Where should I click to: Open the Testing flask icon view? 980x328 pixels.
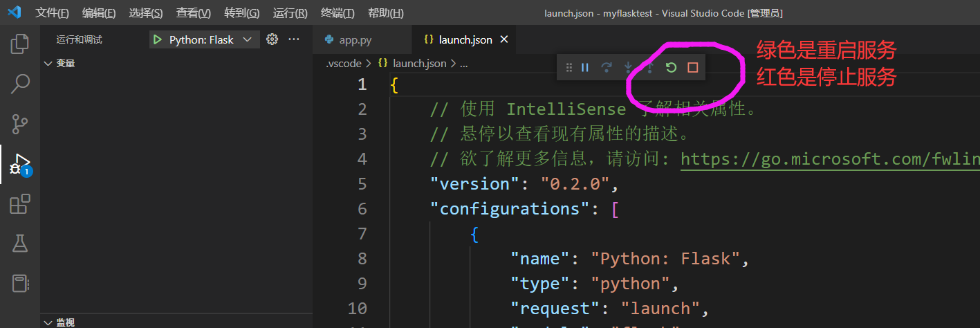point(20,244)
